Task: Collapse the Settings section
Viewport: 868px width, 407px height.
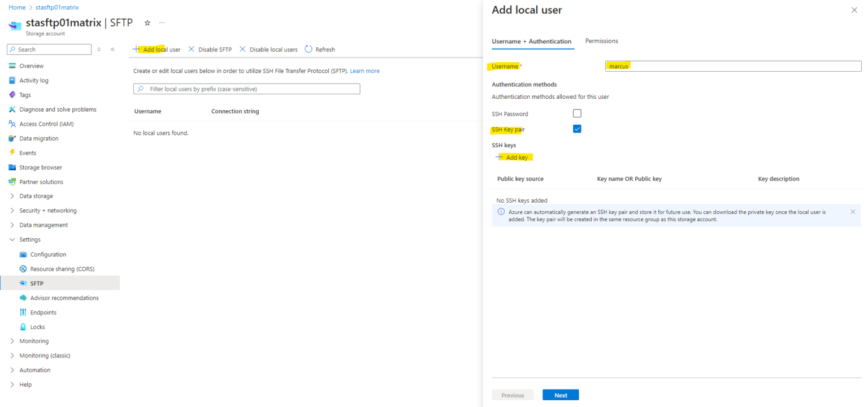Action: (x=12, y=239)
